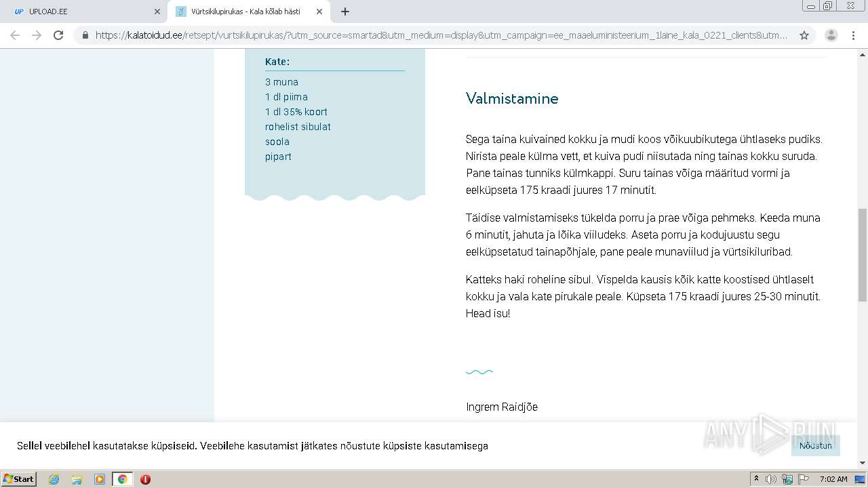Image resolution: width=868 pixels, height=488 pixels.
Task: Click the author name Ingrem Raidjõe
Action: tap(502, 407)
